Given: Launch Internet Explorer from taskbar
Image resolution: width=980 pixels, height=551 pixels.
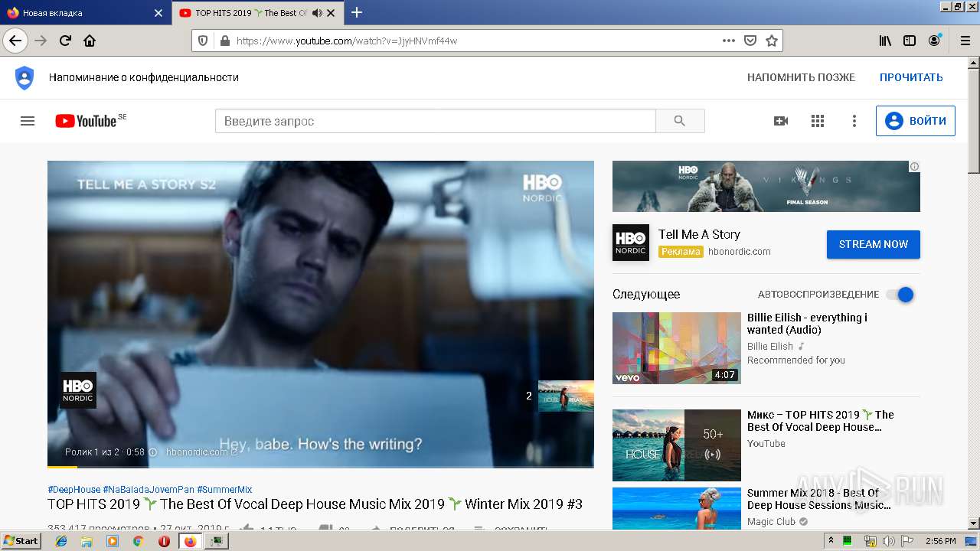Looking at the screenshot, I should (x=61, y=541).
